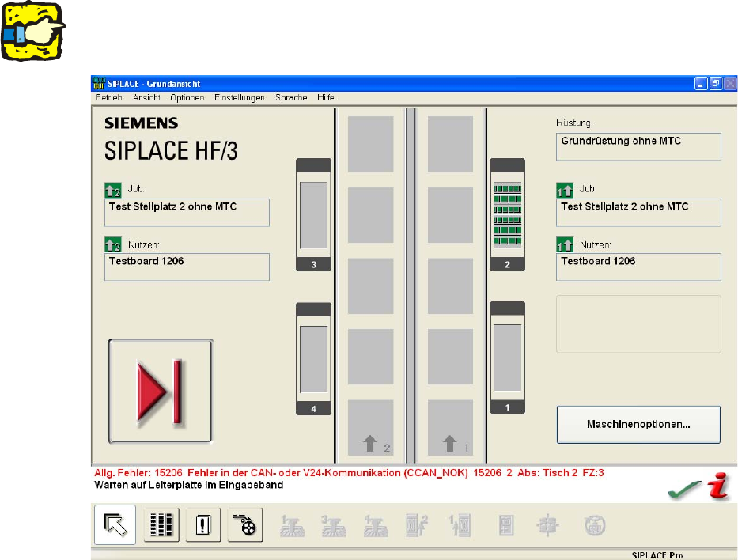Select feeder table 2 with green components
The height and width of the screenshot is (560, 738).
tap(507, 214)
